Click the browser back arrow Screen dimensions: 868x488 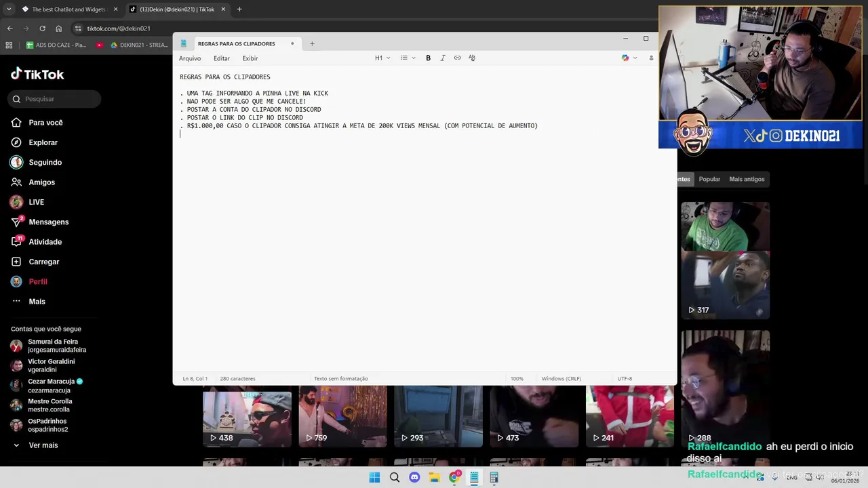point(9,28)
